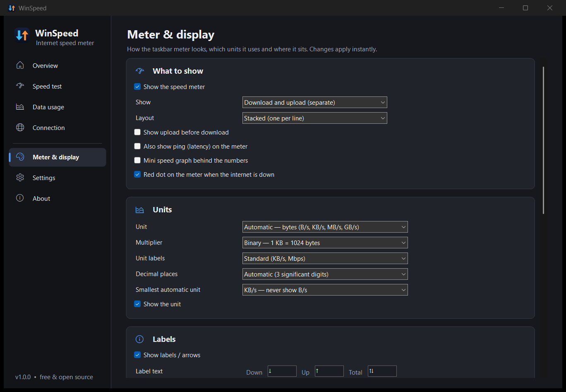Uncheck Show the speed meter
Viewport: 566px width, 392px height.
[137, 87]
